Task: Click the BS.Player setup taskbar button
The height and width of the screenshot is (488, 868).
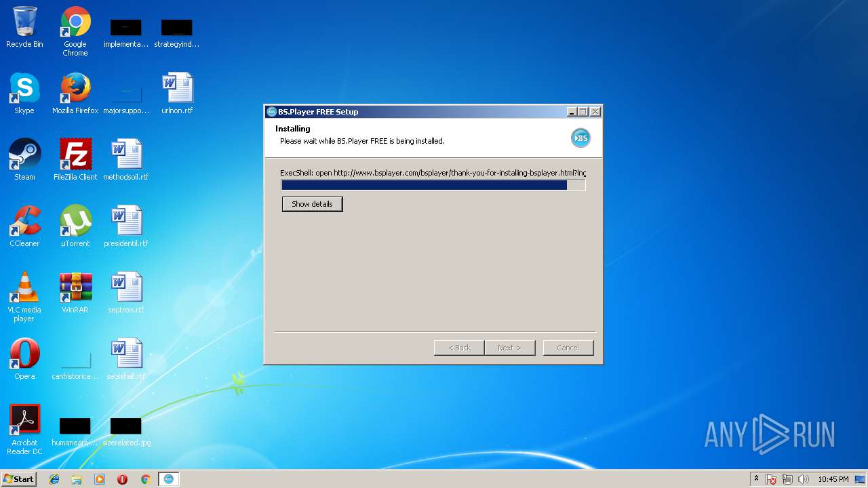Action: [x=169, y=479]
